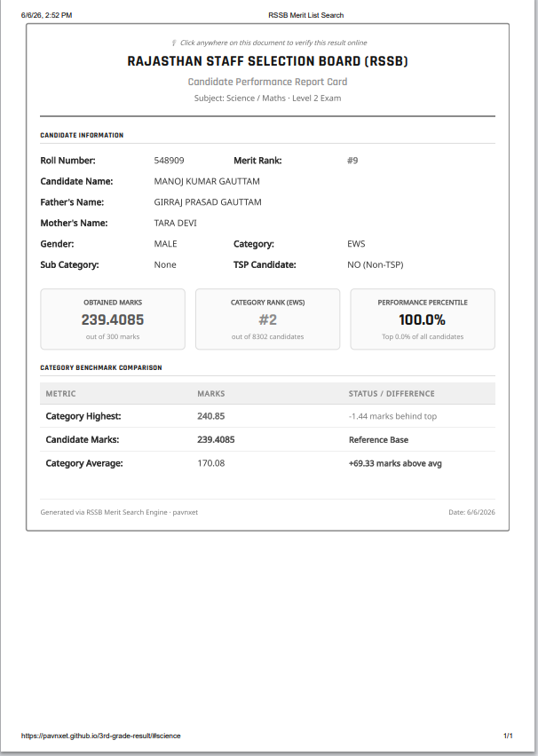Select the 240.85 marks cell
Viewport: 538px width, 756px height.
[x=211, y=416]
